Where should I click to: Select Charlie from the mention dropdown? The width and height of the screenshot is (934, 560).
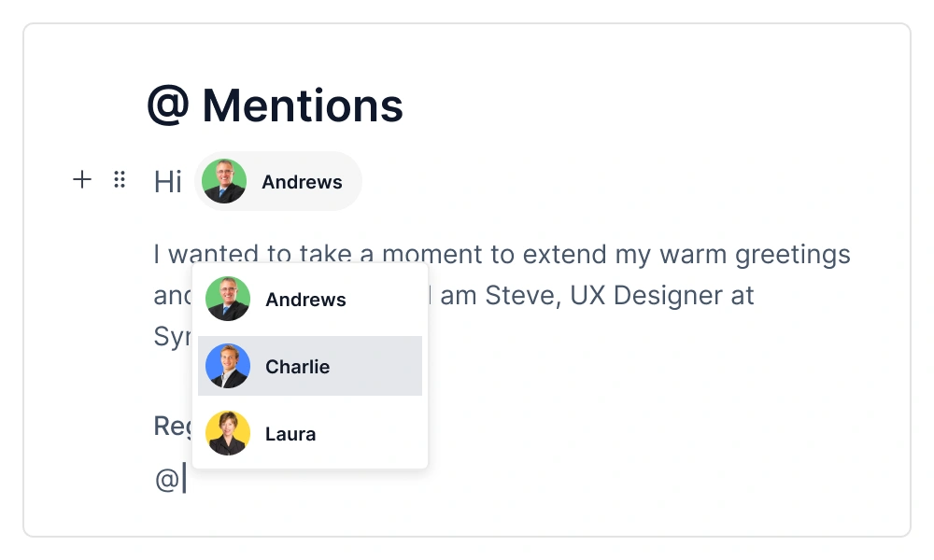309,366
